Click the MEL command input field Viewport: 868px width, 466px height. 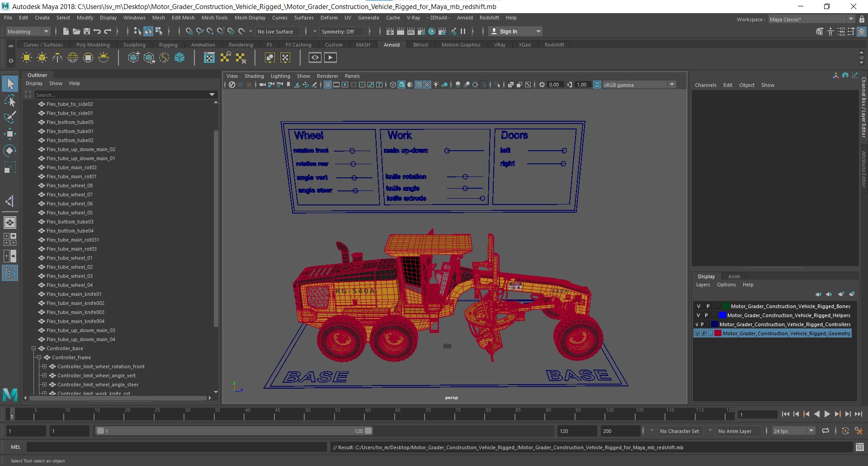click(x=176, y=447)
